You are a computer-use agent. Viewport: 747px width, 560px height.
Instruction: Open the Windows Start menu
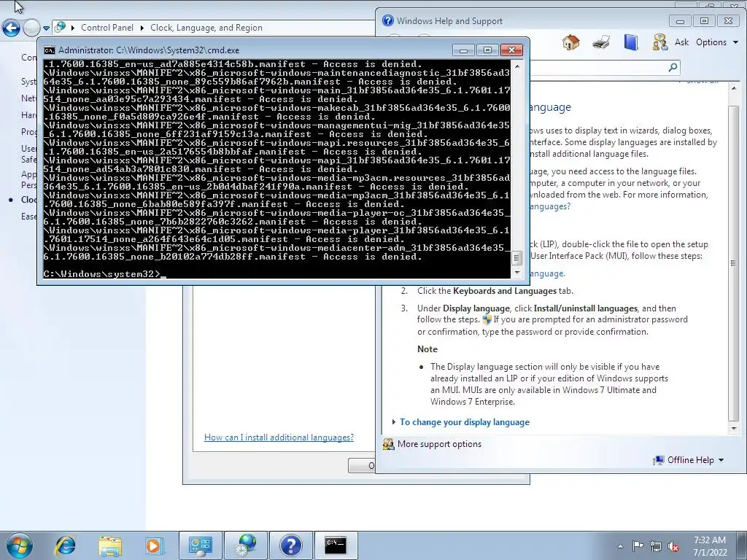click(20, 545)
